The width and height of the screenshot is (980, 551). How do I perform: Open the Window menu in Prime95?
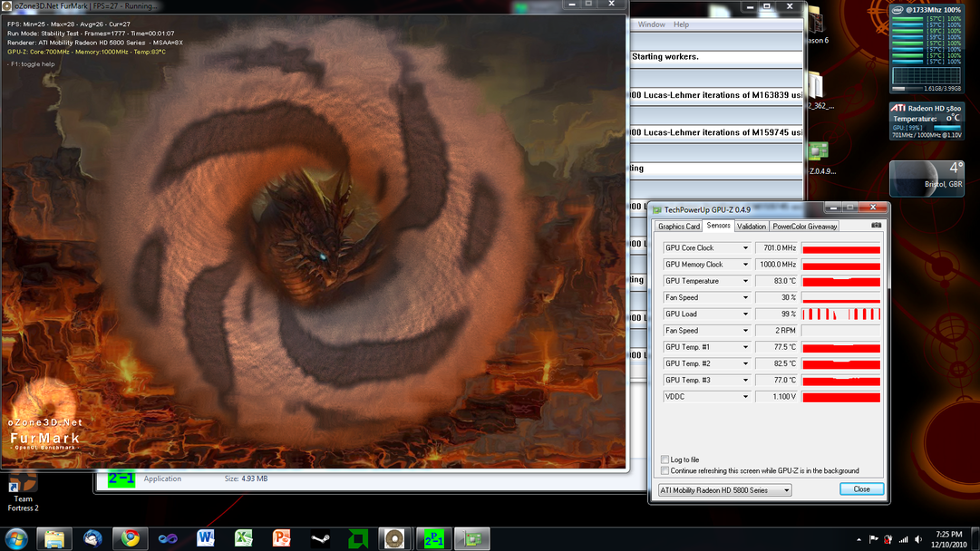tap(651, 24)
